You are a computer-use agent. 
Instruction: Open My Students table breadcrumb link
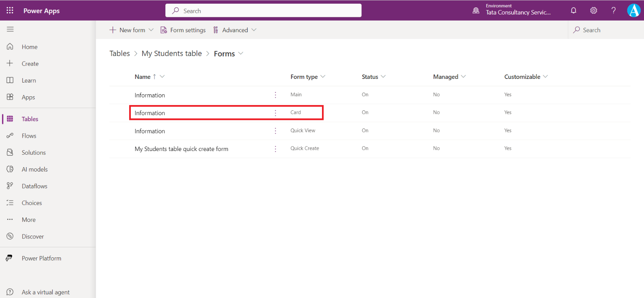[171, 54]
